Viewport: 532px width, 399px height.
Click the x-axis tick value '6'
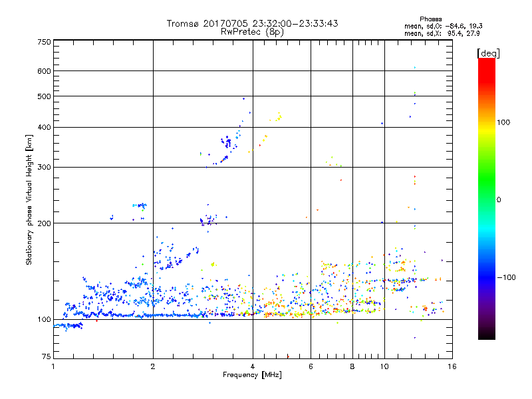pos(311,366)
